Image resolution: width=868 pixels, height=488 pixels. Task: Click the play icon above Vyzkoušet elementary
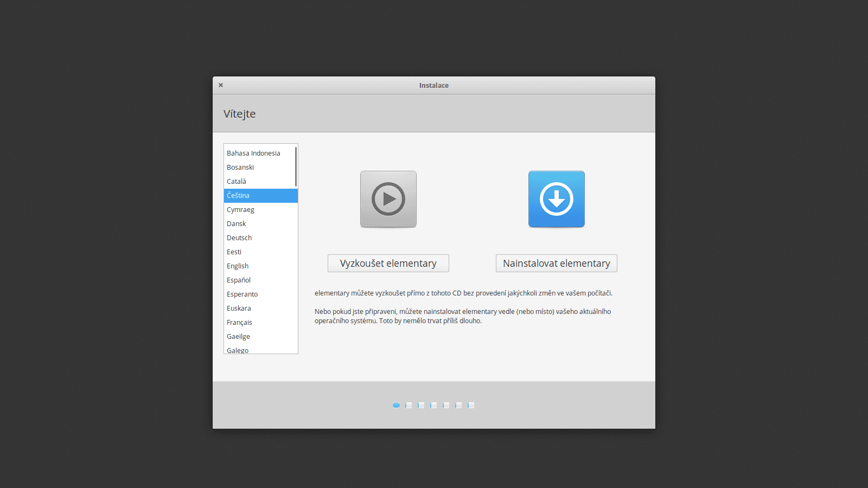(388, 199)
